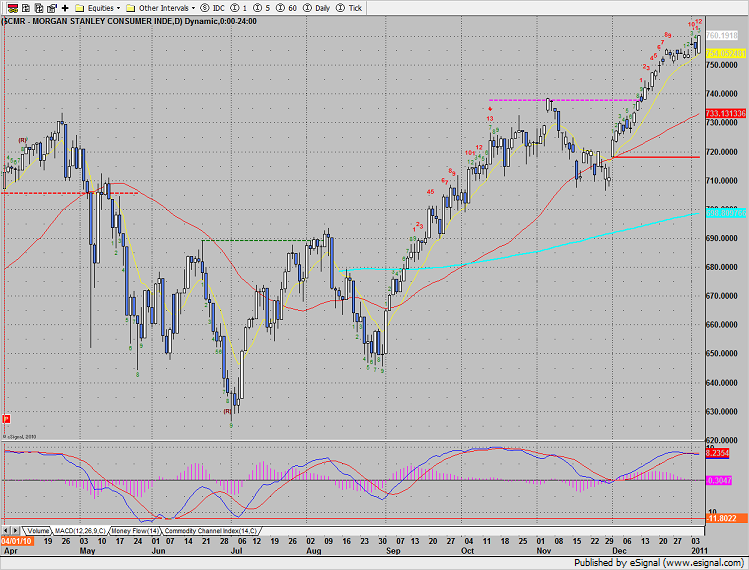Switch to 1-minute interval

[x=239, y=8]
